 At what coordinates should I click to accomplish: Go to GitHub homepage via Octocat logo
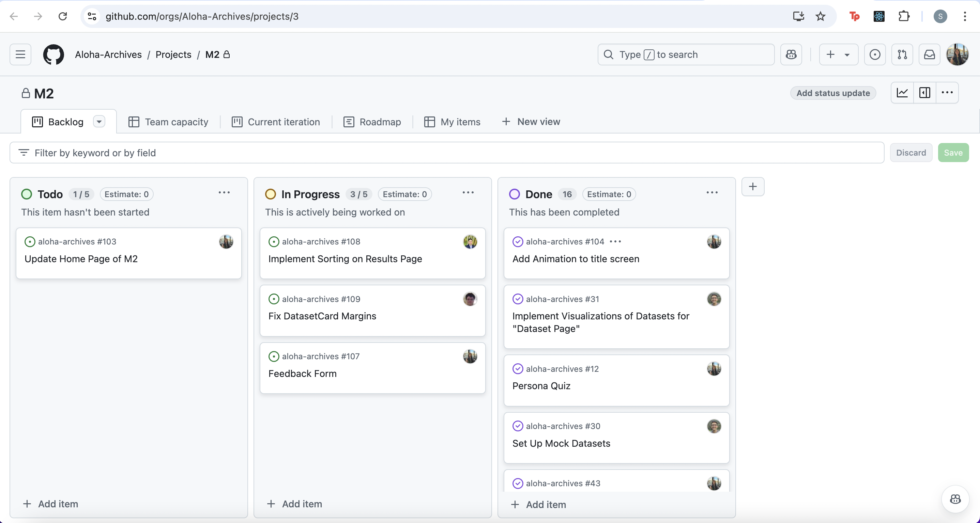tap(53, 54)
